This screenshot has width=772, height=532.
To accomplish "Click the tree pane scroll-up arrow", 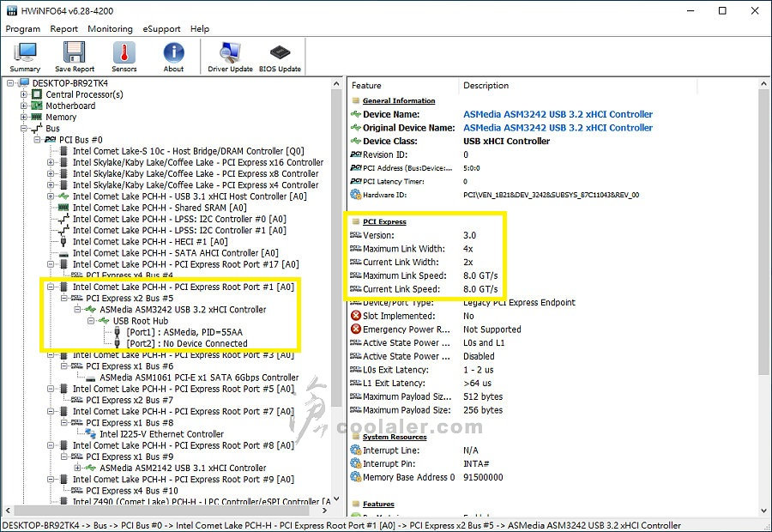I will [x=336, y=84].
